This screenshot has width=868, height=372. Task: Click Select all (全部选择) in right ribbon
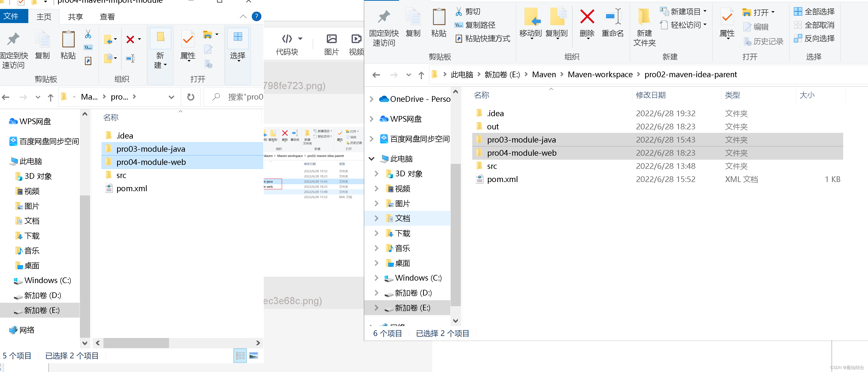814,11
